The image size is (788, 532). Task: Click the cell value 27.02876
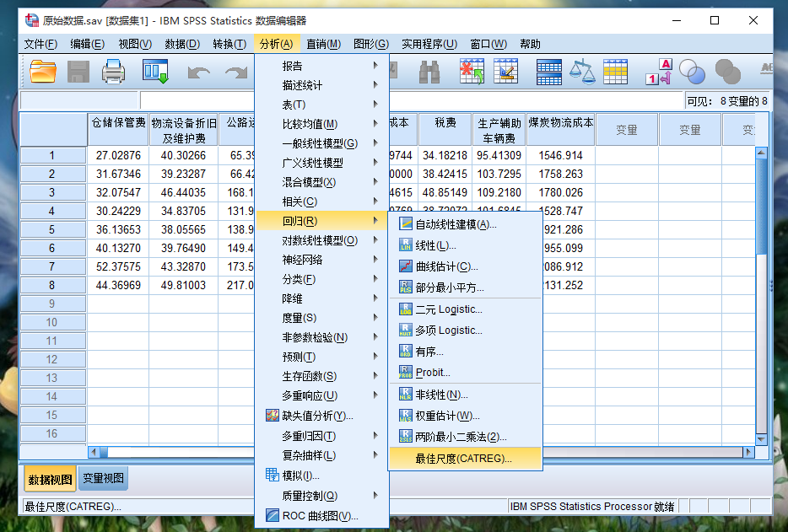(118, 156)
